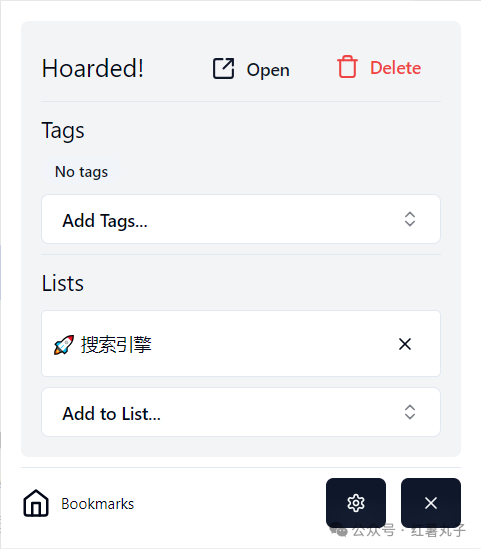The width and height of the screenshot is (481, 549).
Task: Open the Add Tags combo box
Action: (241, 219)
